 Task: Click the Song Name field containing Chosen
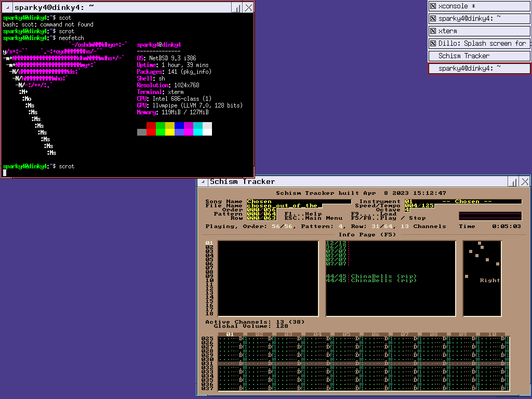point(299,202)
